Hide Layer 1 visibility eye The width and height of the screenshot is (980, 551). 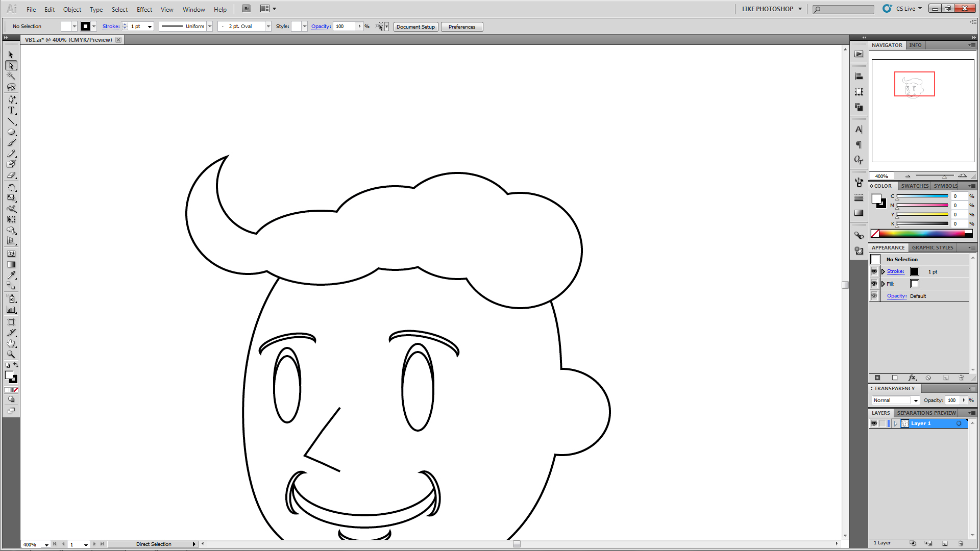[x=874, y=423]
